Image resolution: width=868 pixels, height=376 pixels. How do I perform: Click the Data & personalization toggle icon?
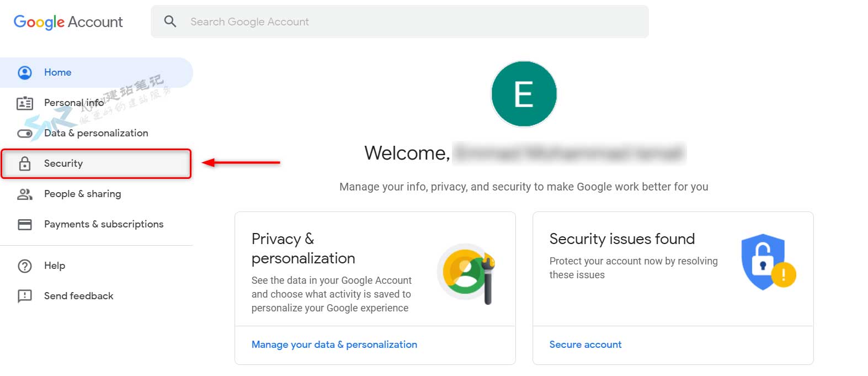[x=25, y=134]
